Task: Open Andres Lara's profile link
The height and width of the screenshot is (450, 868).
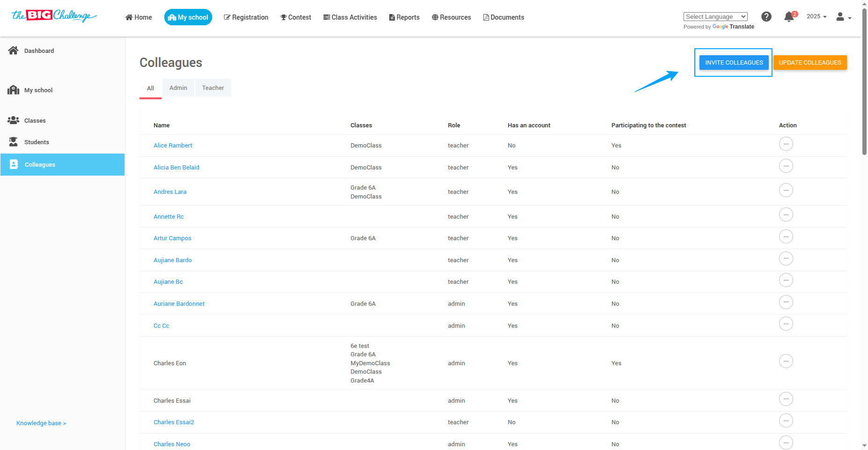Action: coord(170,192)
